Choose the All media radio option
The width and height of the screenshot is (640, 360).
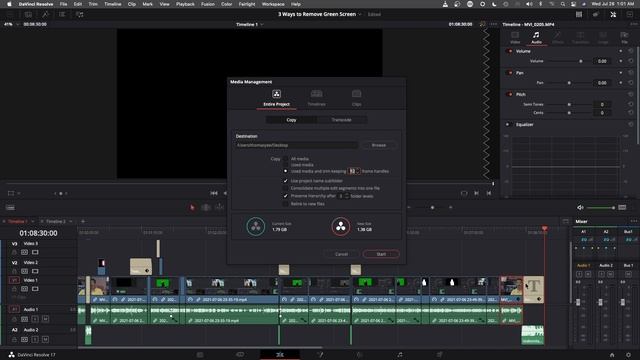[x=285, y=159]
